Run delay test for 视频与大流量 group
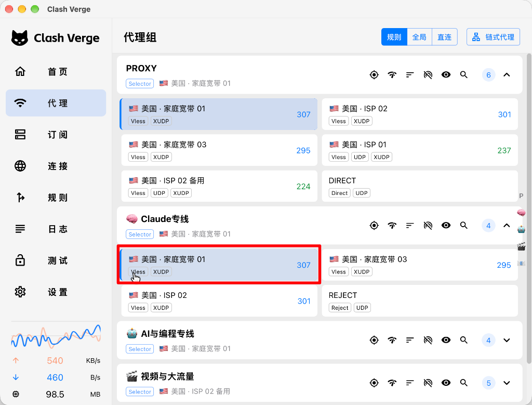The width and height of the screenshot is (532, 405). [392, 383]
